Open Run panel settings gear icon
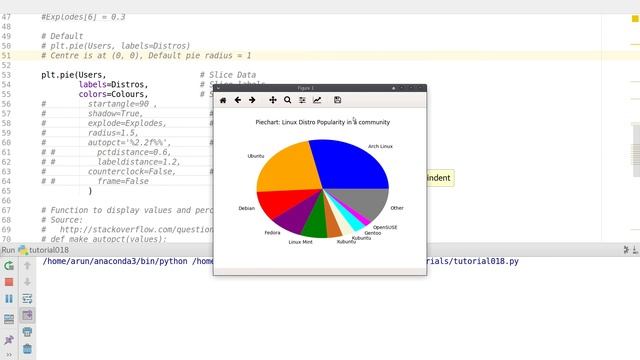 (626, 250)
